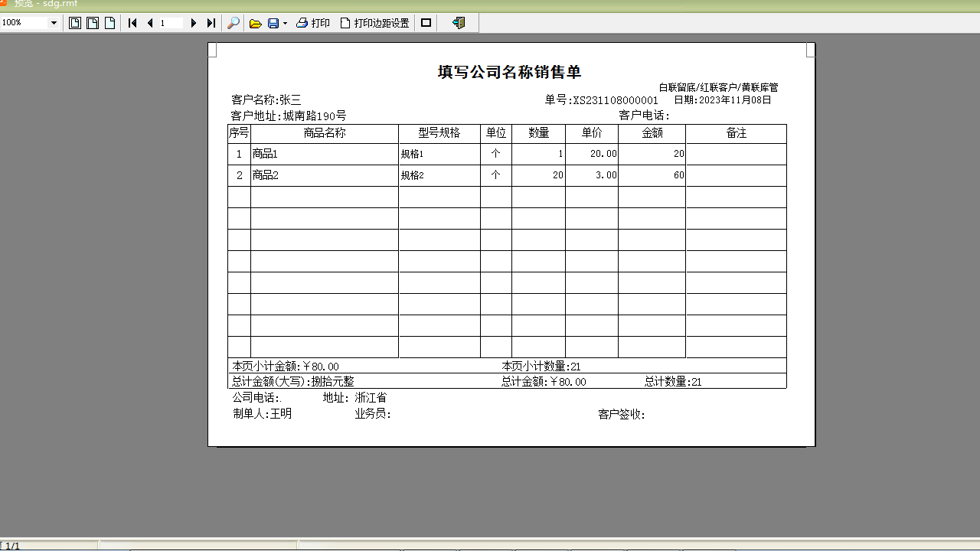Select the previous page arrow
The image size is (980, 551).
tap(150, 23)
